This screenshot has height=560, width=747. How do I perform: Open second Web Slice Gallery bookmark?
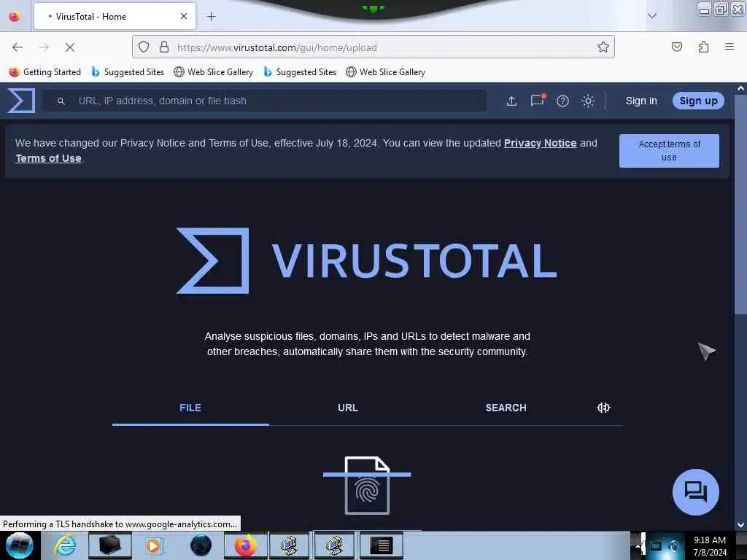(385, 72)
